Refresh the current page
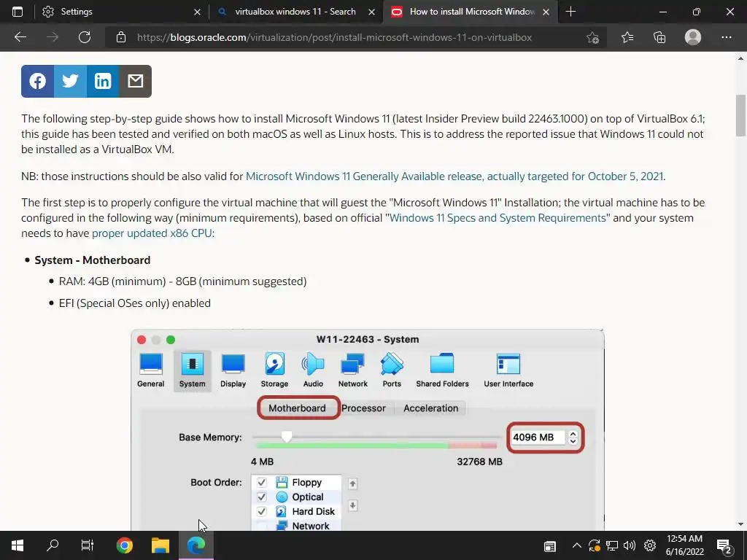 pos(85,37)
